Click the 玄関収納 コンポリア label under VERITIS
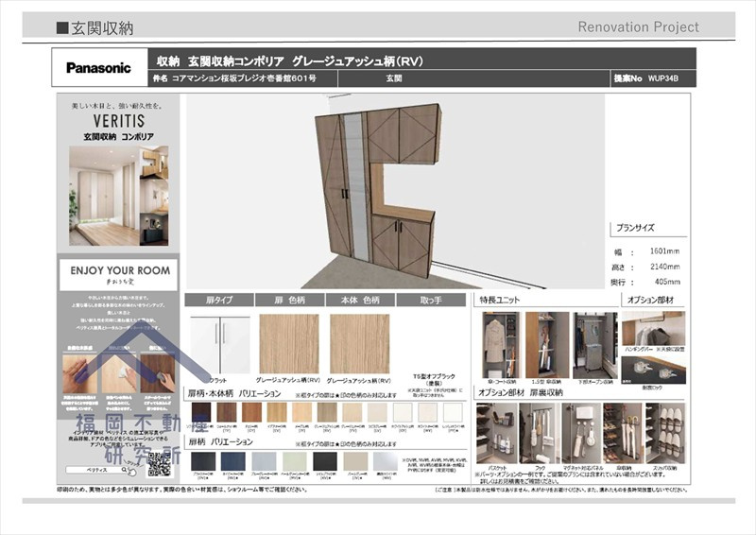 click(119, 137)
